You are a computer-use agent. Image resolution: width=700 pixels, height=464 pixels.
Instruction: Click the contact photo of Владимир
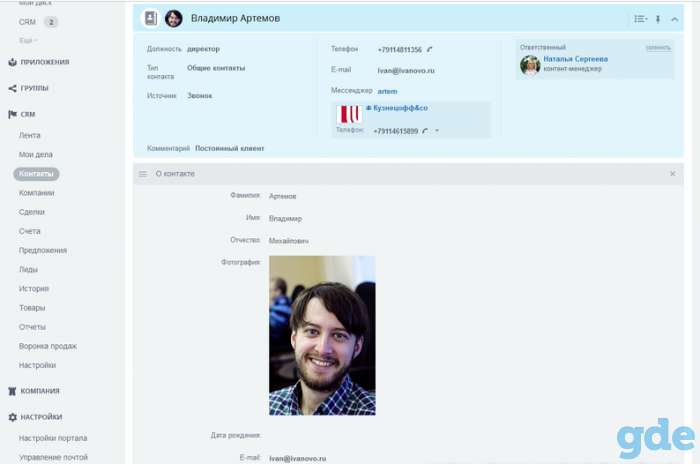pyautogui.click(x=322, y=336)
